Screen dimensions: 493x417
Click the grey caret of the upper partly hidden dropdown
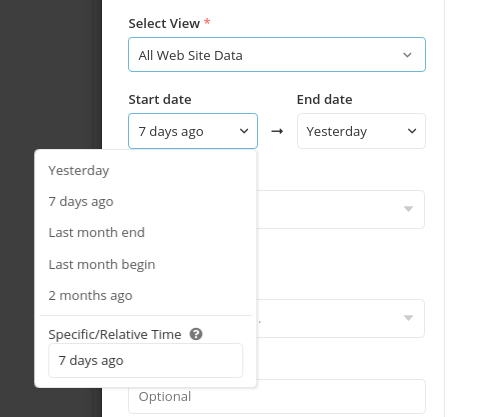pyautogui.click(x=408, y=209)
